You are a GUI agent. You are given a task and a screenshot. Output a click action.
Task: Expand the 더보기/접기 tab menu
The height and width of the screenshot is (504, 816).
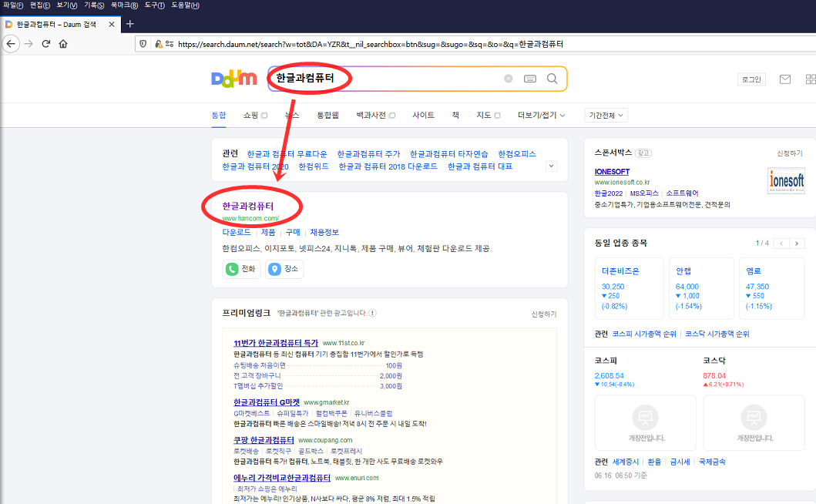[541, 116]
